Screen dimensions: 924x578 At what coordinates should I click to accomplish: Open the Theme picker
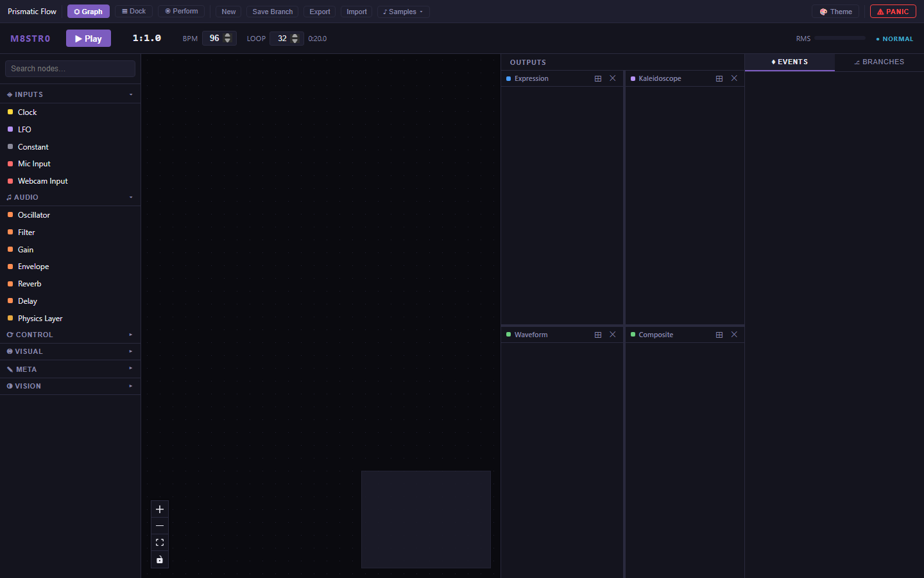pos(835,12)
